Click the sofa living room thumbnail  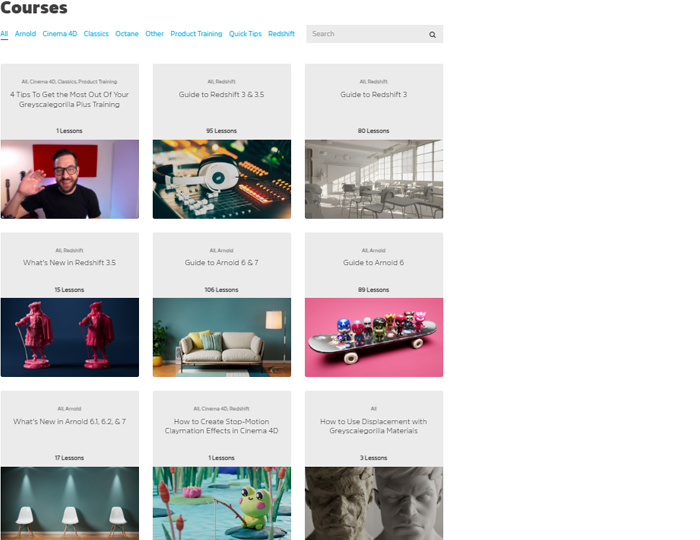[x=222, y=337]
